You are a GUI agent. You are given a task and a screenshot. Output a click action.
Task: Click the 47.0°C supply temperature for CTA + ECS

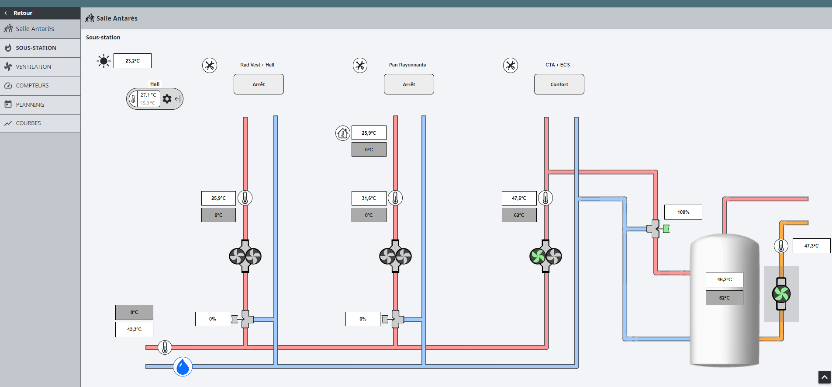519,198
